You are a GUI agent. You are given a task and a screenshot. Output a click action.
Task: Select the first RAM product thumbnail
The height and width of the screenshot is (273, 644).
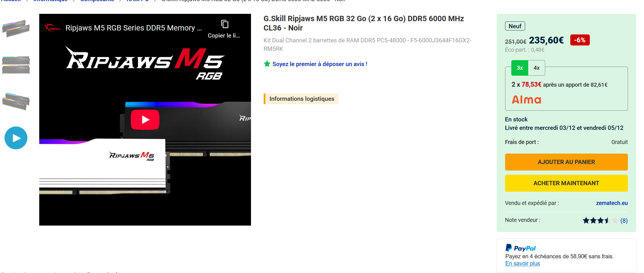tap(16, 29)
